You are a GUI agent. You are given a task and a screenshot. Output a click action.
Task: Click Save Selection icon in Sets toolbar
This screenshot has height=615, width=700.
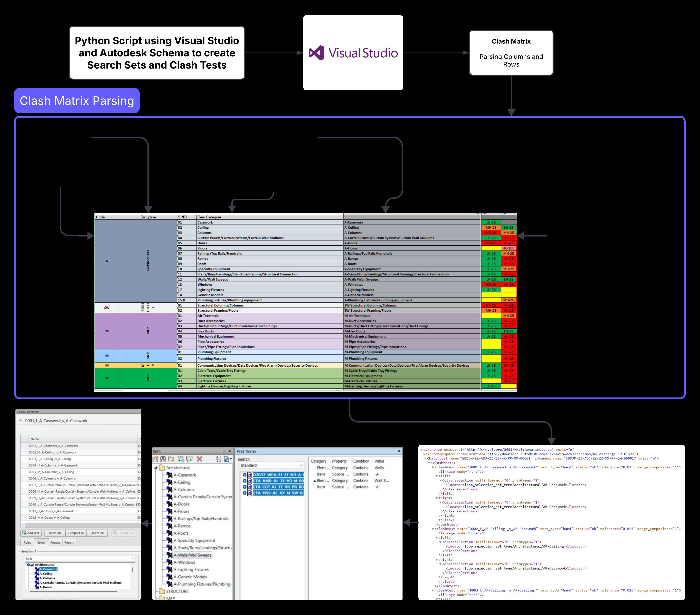coord(155,459)
